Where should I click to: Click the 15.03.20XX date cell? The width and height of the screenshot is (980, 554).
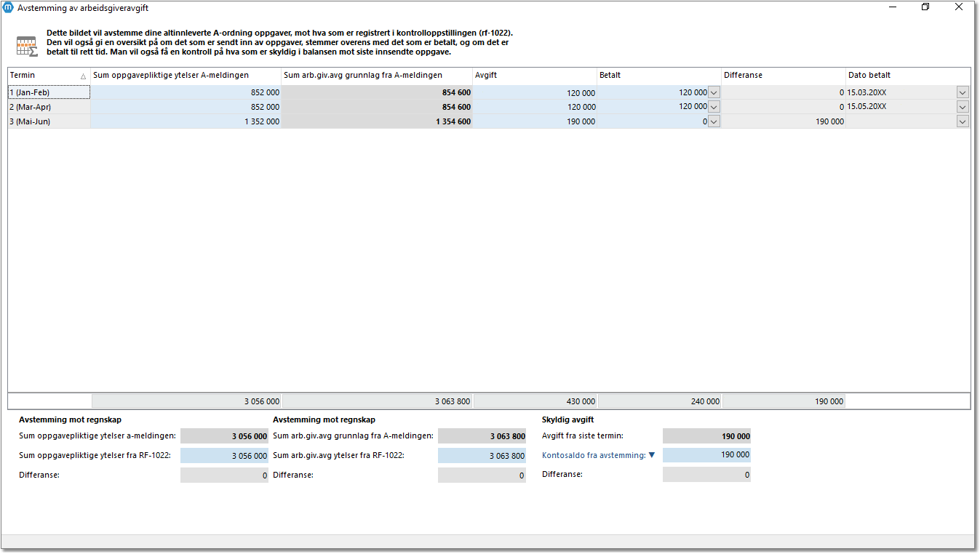901,92
